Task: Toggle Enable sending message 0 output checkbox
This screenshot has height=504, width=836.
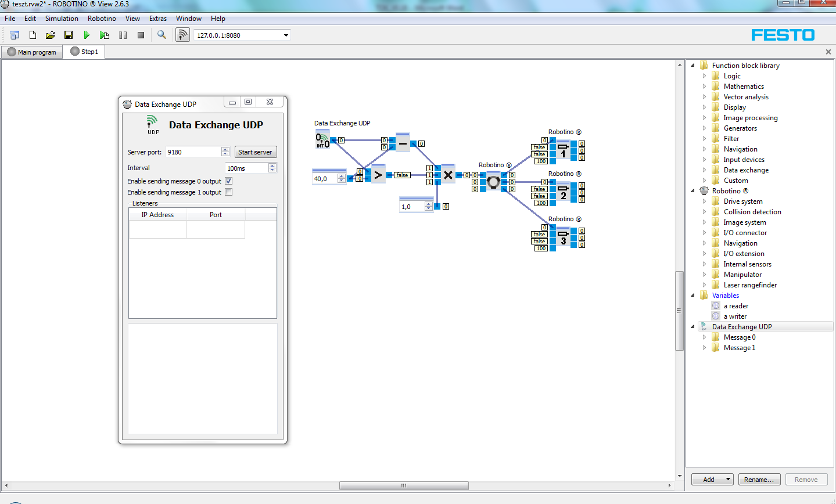Action: coord(229,181)
